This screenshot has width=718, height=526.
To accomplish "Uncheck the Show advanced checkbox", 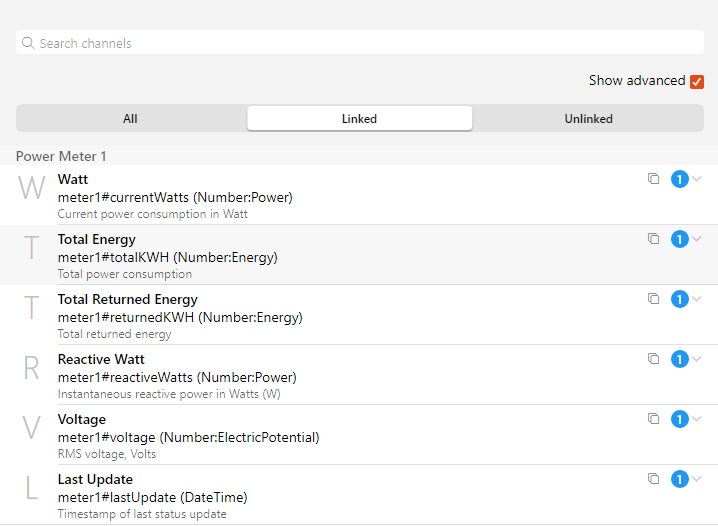I will [x=697, y=81].
